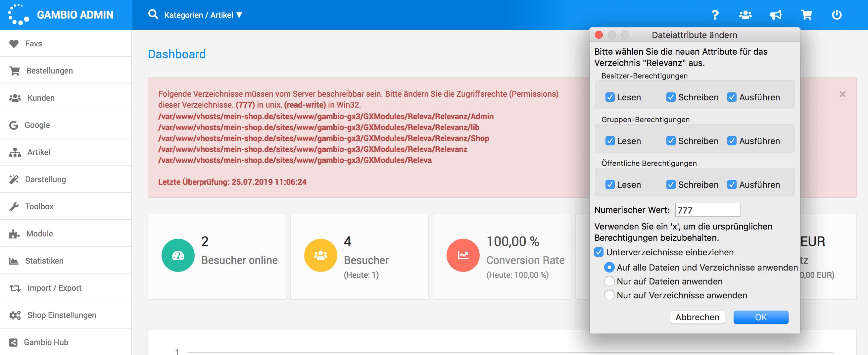Image resolution: width=868 pixels, height=355 pixels.
Task: Click the gears icon beside Shop Einstellungen
Action: point(15,316)
